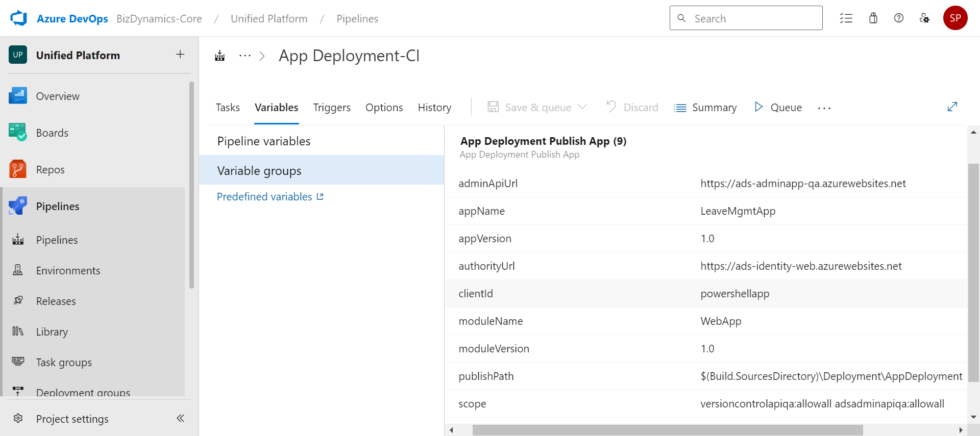
Task: Click the BizDynamics-Core breadcrumb
Action: [159, 19]
